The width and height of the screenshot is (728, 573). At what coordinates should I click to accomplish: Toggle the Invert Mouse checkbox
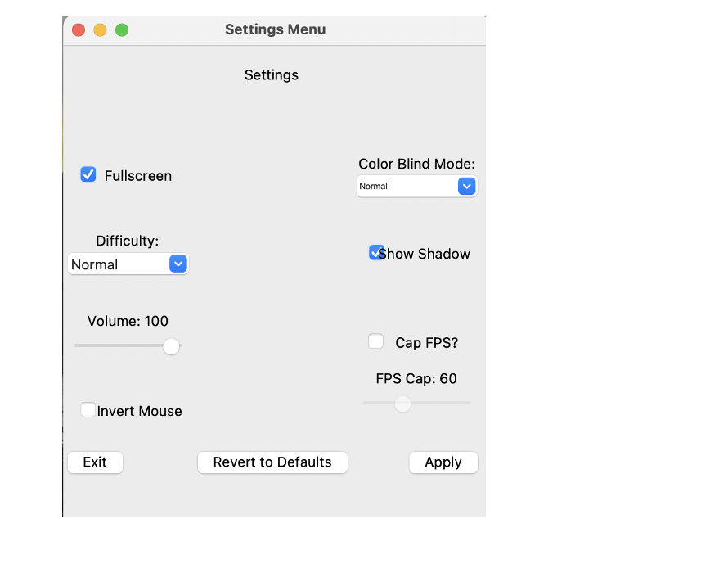coord(88,410)
